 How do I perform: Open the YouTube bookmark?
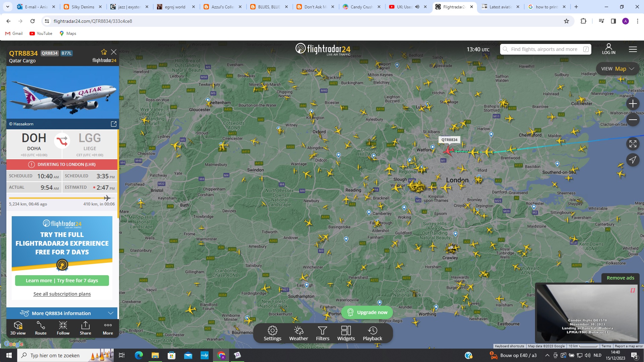point(41,34)
